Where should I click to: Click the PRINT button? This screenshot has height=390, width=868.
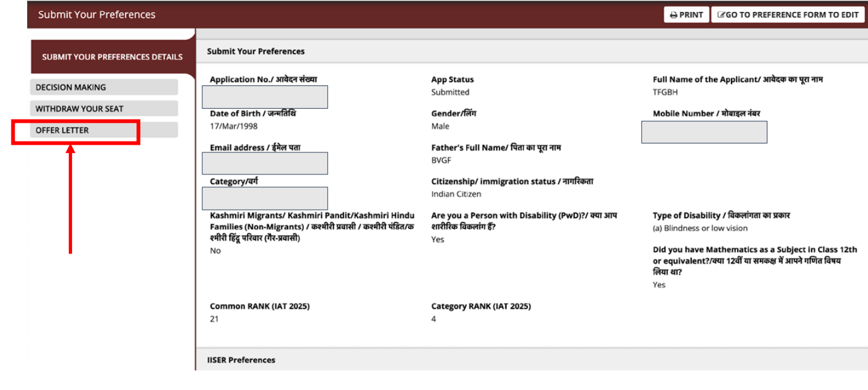tap(686, 15)
